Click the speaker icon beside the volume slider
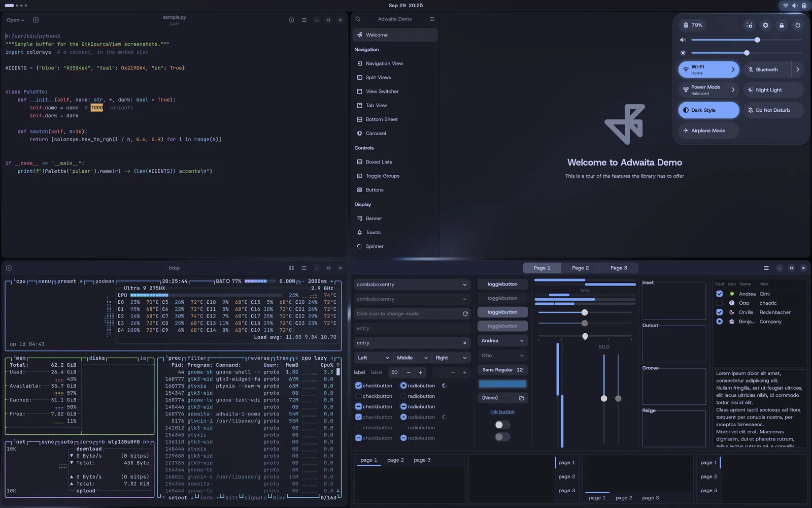This screenshot has height=508, width=812. [683, 40]
